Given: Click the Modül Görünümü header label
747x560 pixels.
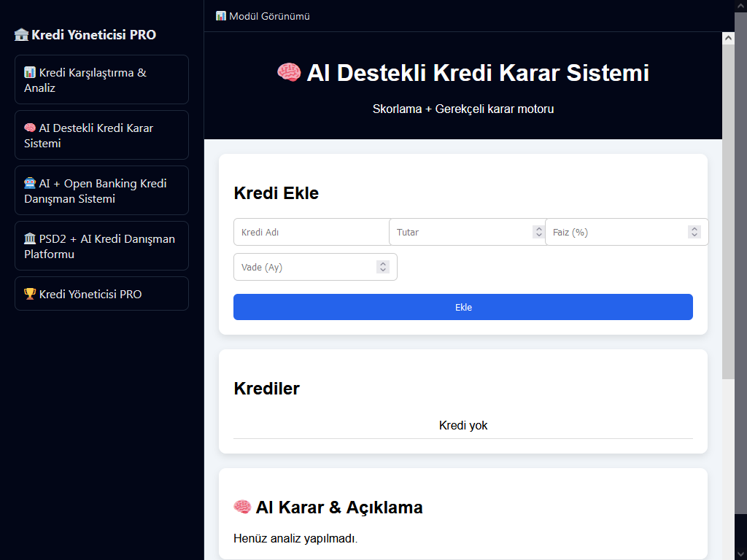Looking at the screenshot, I should [x=269, y=16].
